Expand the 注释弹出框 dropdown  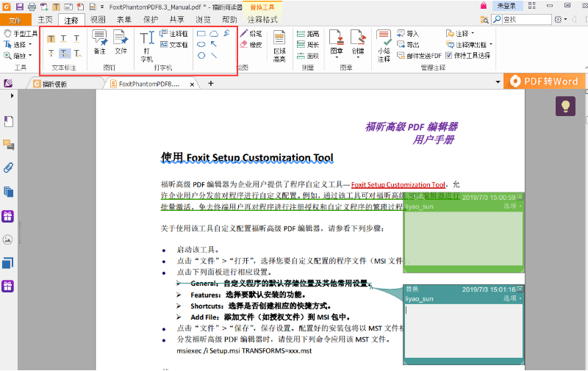coord(491,45)
